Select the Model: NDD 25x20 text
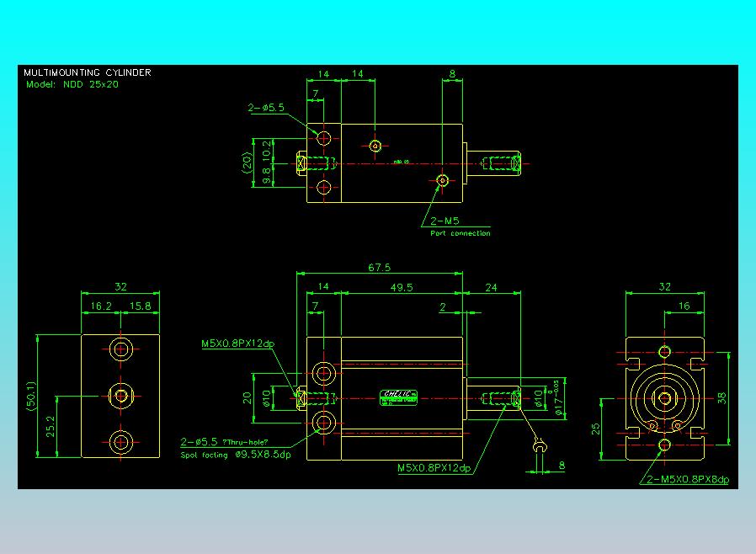This screenshot has height=554, width=756. (72, 84)
